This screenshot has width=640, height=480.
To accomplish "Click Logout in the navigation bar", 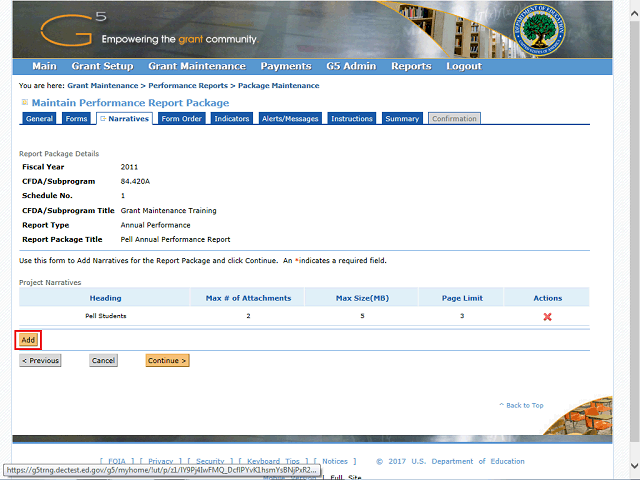I will coord(464,66).
